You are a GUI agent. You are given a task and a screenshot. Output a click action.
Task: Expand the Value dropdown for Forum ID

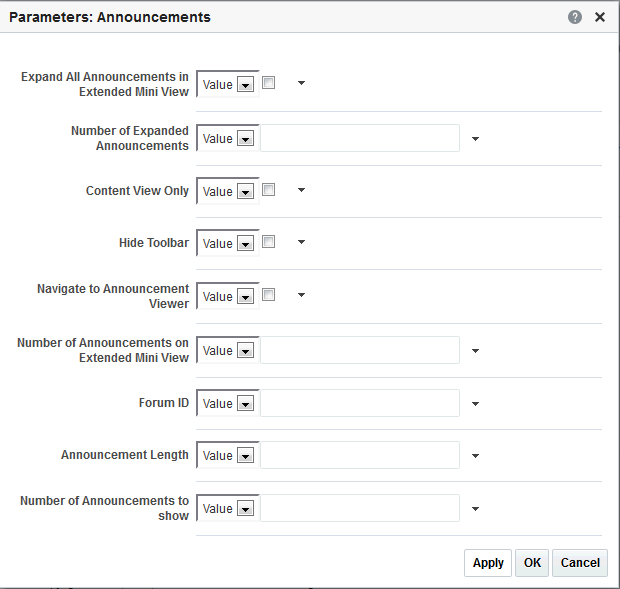[245, 404]
